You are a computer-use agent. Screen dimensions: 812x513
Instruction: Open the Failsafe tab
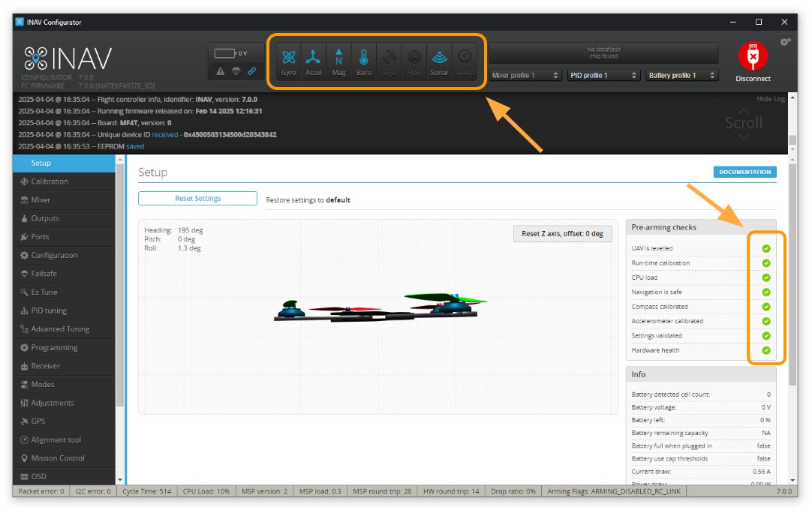point(65,274)
